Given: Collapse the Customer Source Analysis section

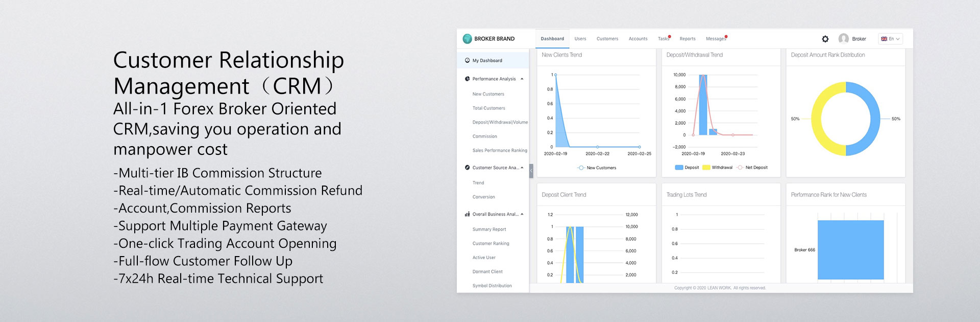Looking at the screenshot, I should coord(522,168).
